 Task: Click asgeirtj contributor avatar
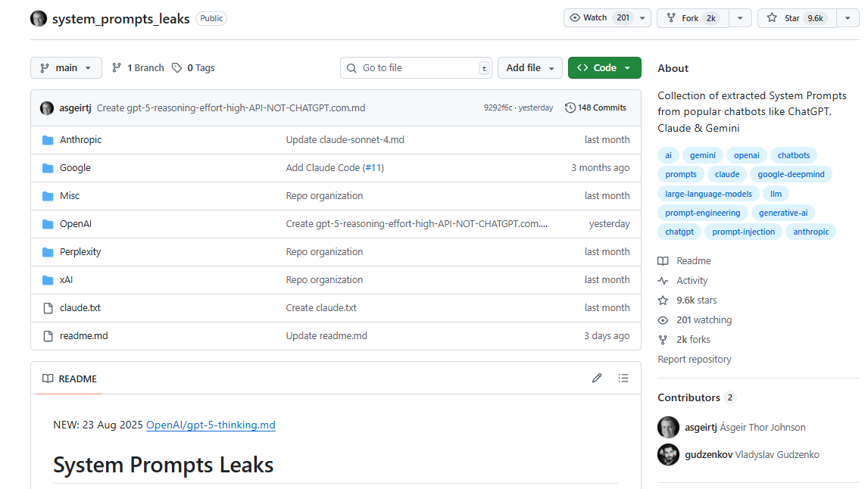tap(668, 427)
